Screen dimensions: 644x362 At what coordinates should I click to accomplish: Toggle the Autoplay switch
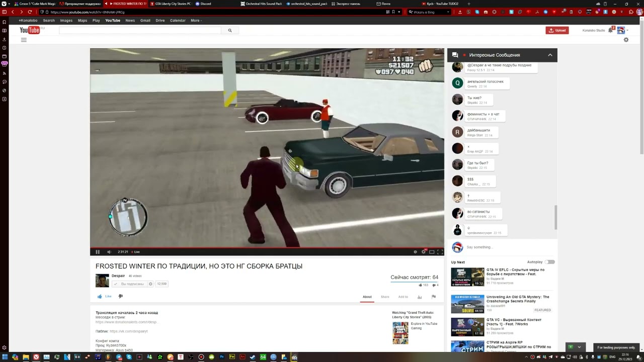(x=550, y=262)
